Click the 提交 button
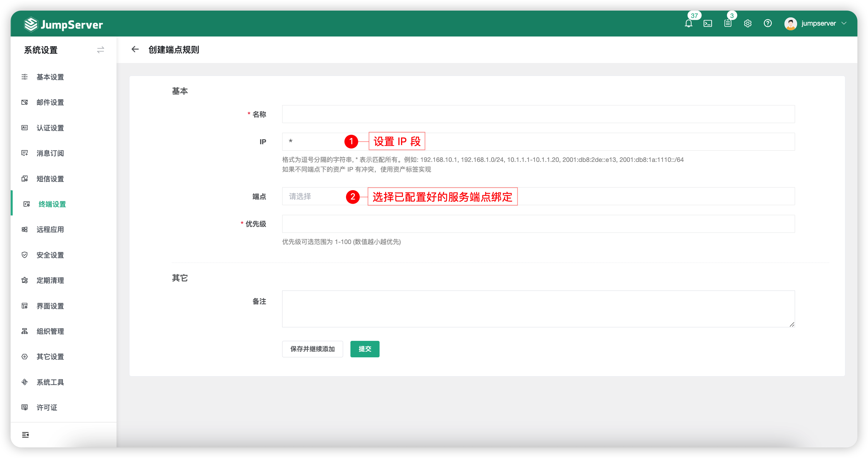 pyautogui.click(x=365, y=349)
